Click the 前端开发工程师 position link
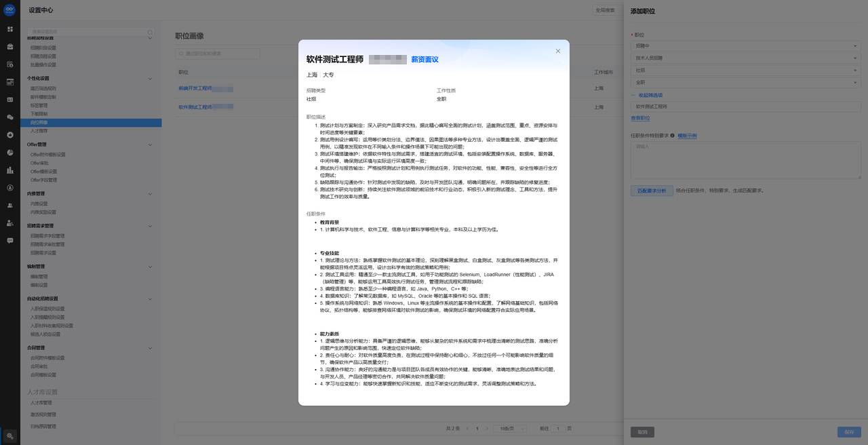868x445 pixels. [x=195, y=88]
